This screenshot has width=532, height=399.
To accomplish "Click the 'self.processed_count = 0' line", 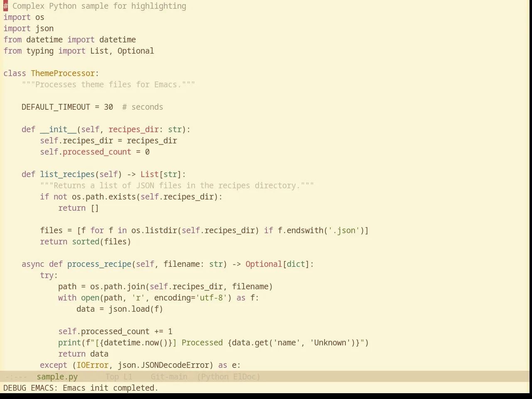I will pyautogui.click(x=95, y=152).
